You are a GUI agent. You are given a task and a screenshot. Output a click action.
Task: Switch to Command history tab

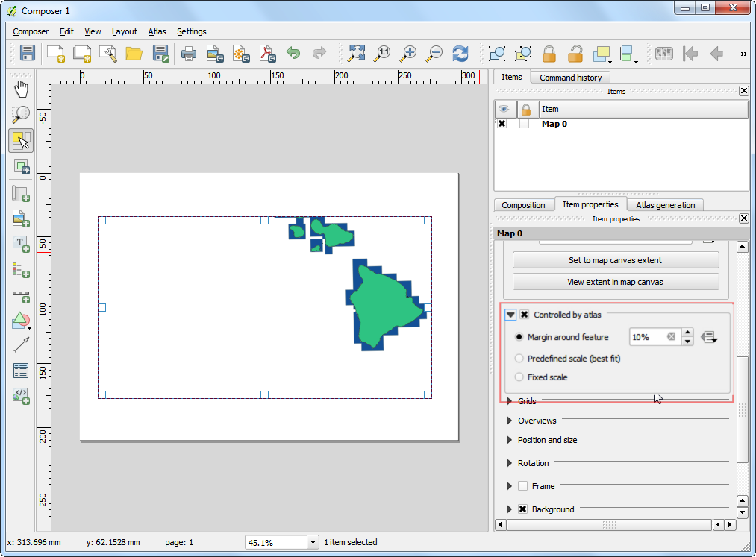(x=570, y=78)
